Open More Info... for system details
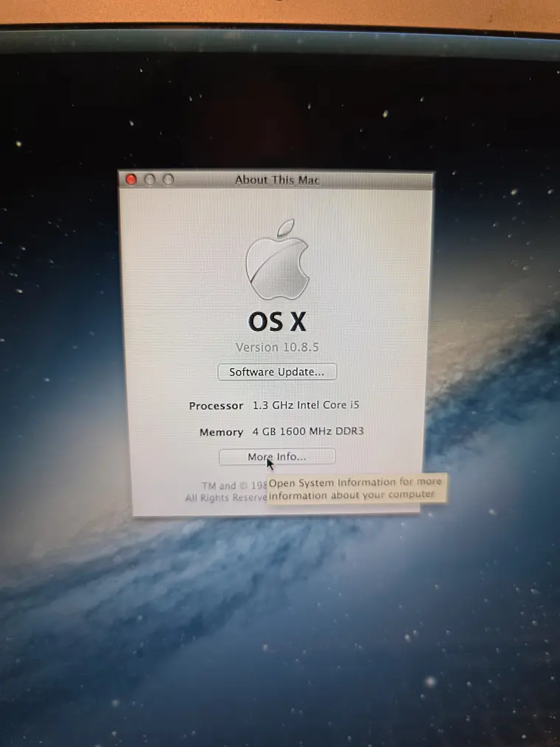560x747 pixels. pos(277,456)
